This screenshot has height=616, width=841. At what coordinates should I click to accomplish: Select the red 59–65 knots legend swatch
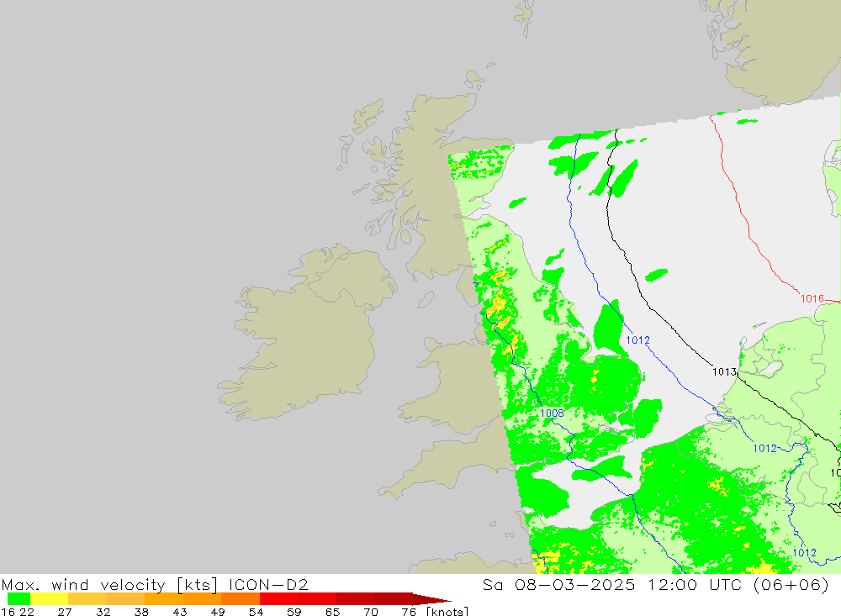click(316, 599)
